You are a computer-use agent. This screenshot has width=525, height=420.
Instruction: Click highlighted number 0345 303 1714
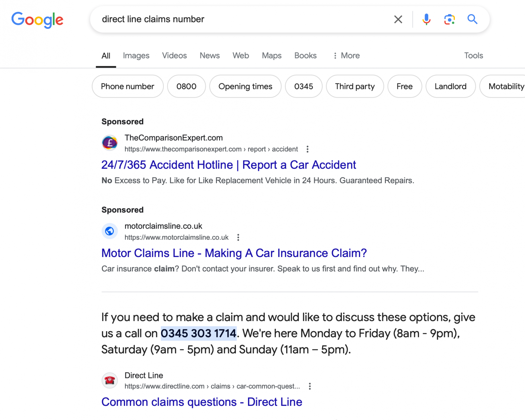point(199,333)
